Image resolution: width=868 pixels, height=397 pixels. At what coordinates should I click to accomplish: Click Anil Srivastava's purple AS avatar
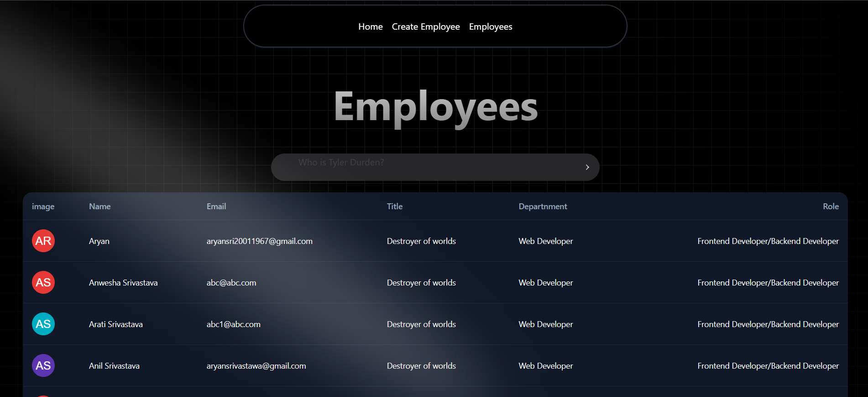click(x=43, y=365)
